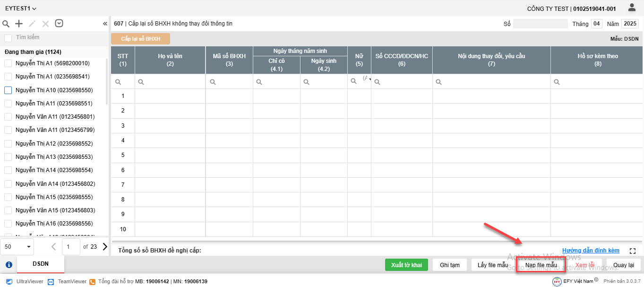This screenshot has width=644, height=287.
Task: Select all employees checkbox beside Tìm kiếm
Action: (8, 38)
